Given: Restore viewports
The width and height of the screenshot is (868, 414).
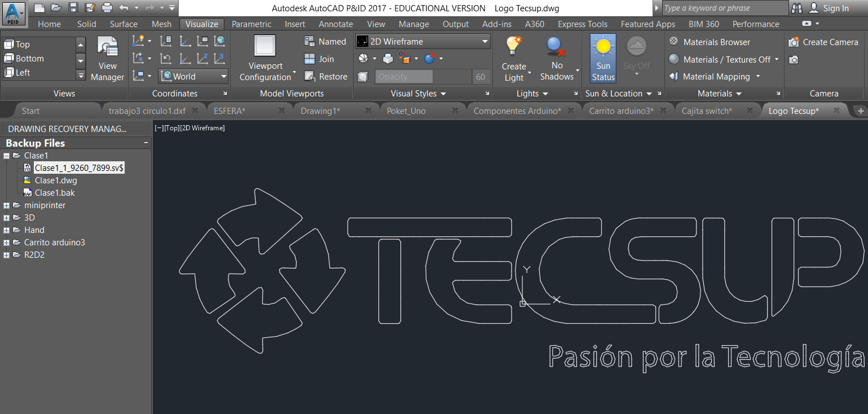Looking at the screenshot, I should point(326,76).
